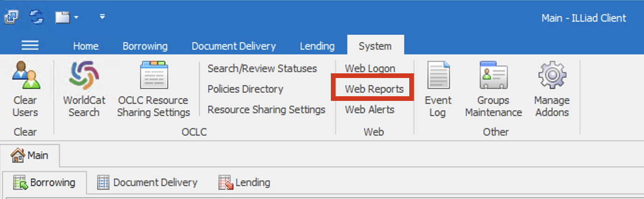Select the lower Lending tab with grid icon
Screen dimensions: 644x199
[x=245, y=183]
